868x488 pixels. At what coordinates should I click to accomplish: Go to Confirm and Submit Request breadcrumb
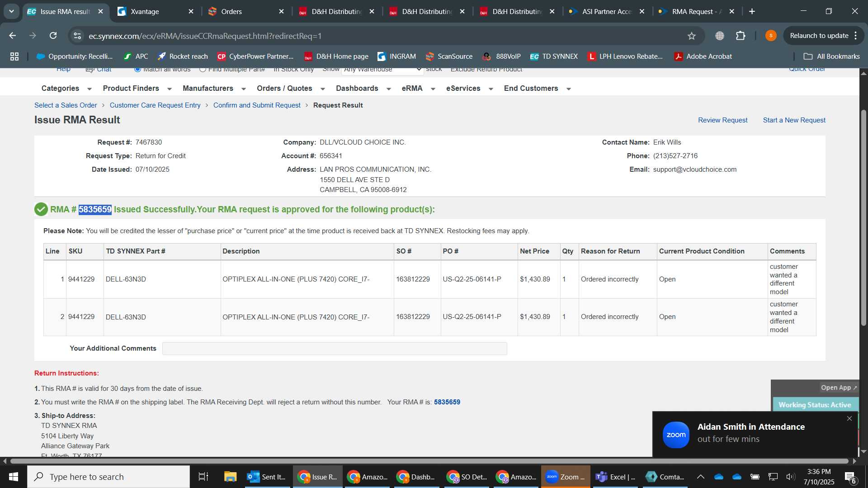(x=257, y=105)
